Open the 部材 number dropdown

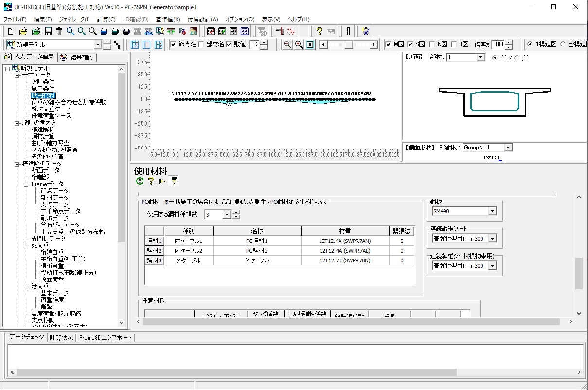pyautogui.click(x=481, y=57)
